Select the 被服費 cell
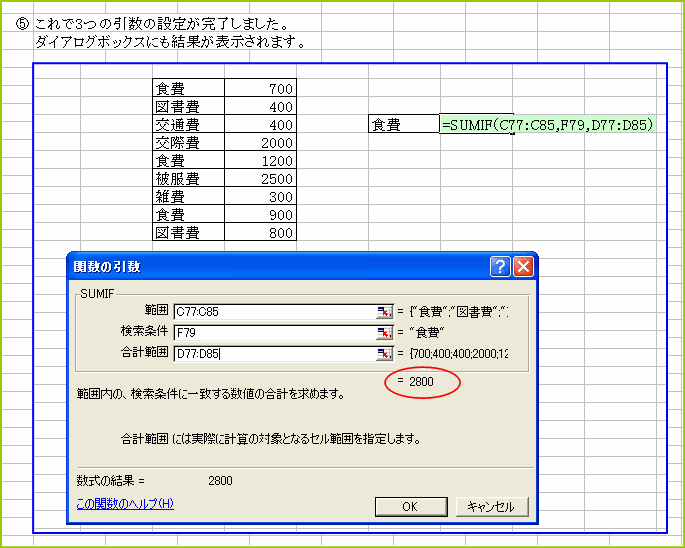 (x=189, y=178)
